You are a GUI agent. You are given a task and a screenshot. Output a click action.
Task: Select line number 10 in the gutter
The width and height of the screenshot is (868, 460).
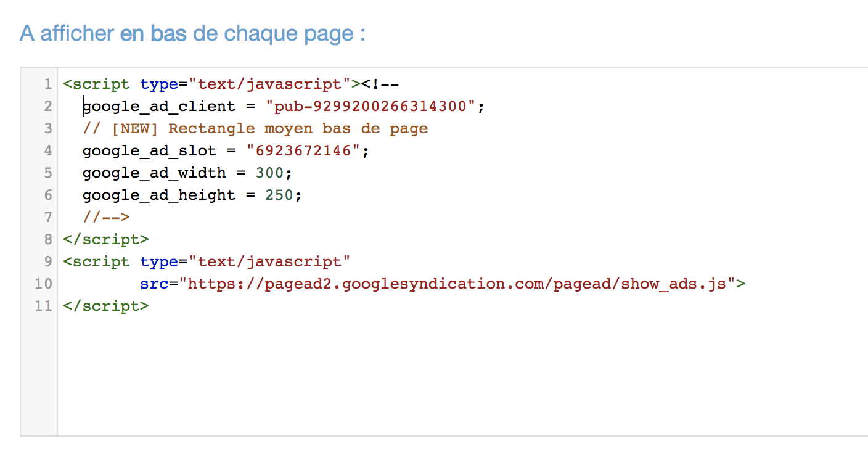click(x=44, y=284)
